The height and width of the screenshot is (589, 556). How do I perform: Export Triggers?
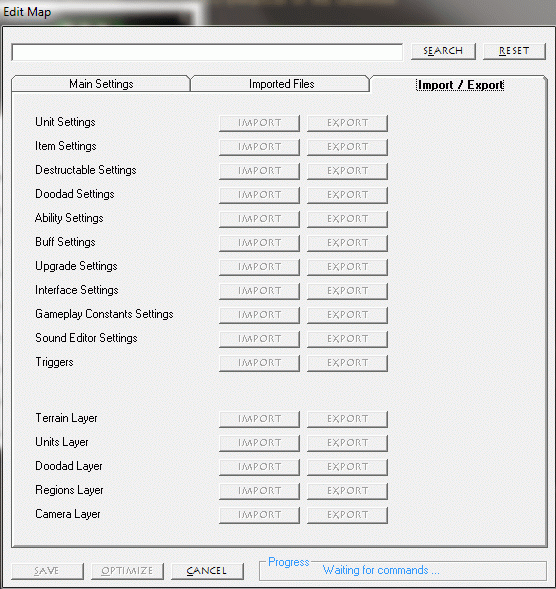pyautogui.click(x=348, y=363)
